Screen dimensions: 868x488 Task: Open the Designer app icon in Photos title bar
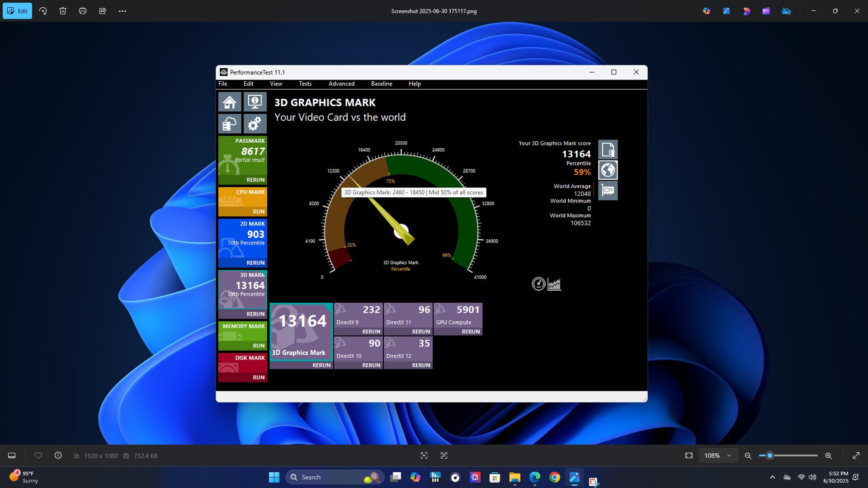pos(746,11)
